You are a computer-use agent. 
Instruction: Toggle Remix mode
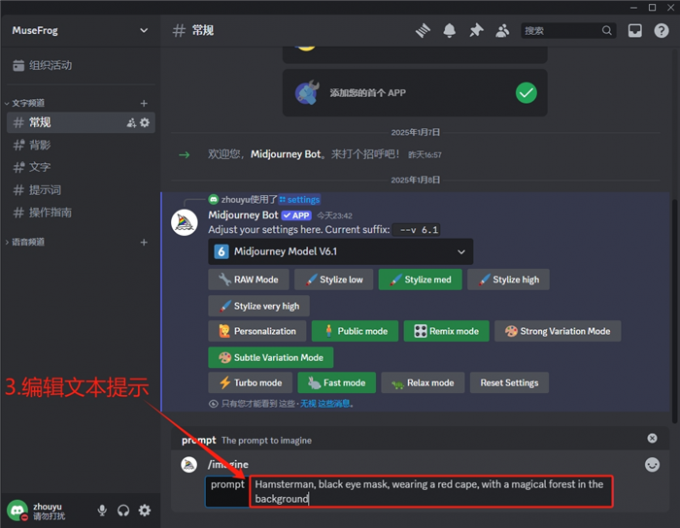pyautogui.click(x=446, y=331)
